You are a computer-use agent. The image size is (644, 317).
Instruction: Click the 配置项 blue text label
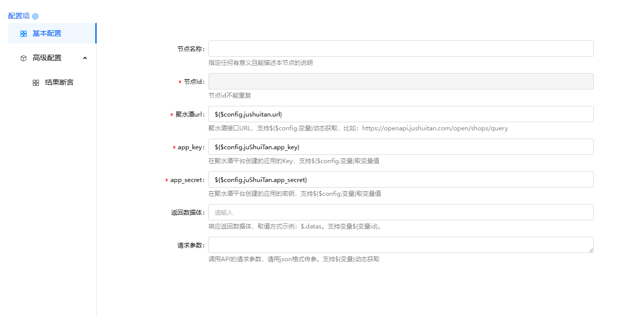point(18,16)
